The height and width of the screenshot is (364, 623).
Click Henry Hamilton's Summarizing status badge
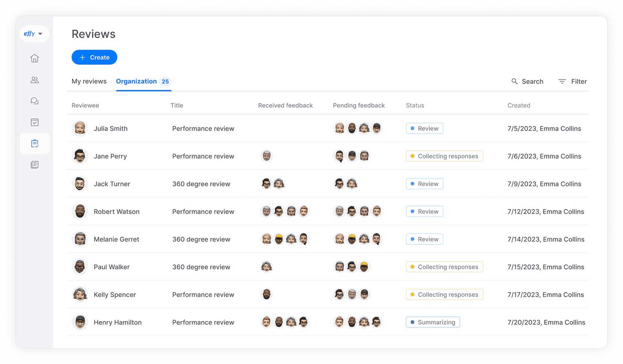pyautogui.click(x=432, y=322)
